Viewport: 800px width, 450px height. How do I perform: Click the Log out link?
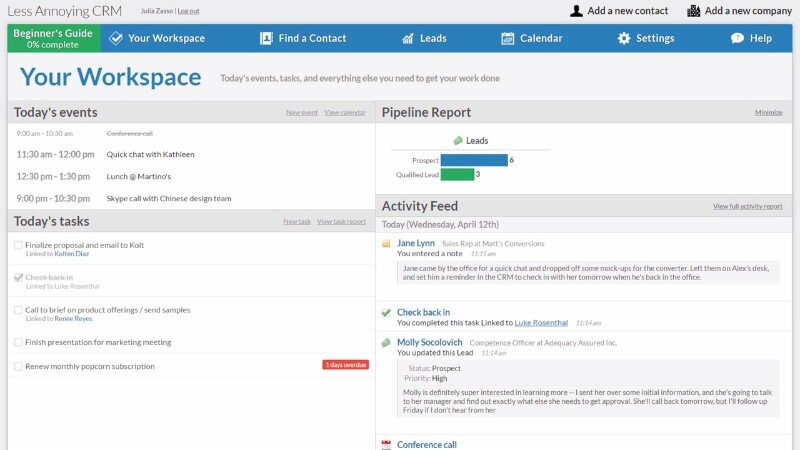point(188,11)
